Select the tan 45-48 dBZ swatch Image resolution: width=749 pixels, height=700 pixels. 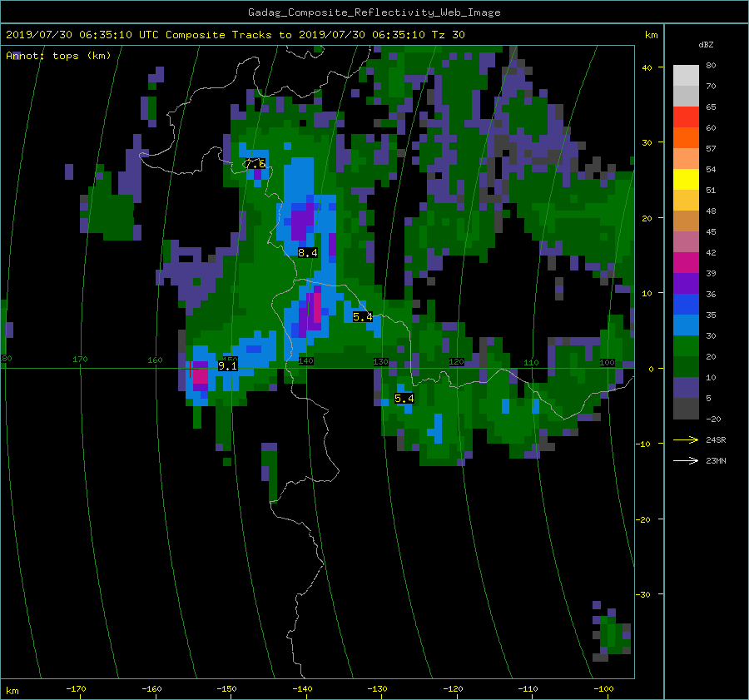click(686, 221)
